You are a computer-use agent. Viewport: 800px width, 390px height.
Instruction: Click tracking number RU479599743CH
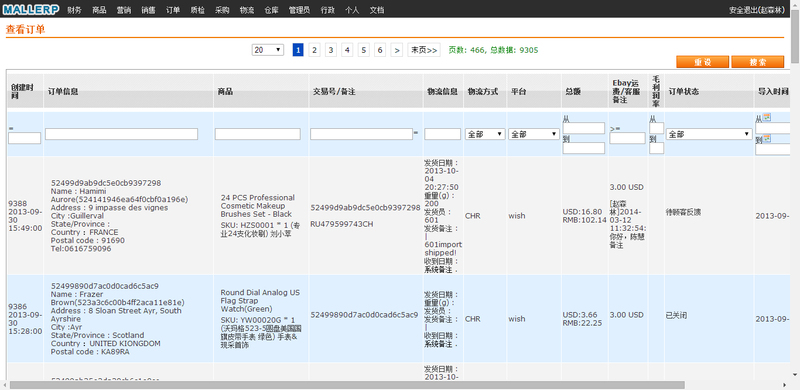tap(341, 224)
